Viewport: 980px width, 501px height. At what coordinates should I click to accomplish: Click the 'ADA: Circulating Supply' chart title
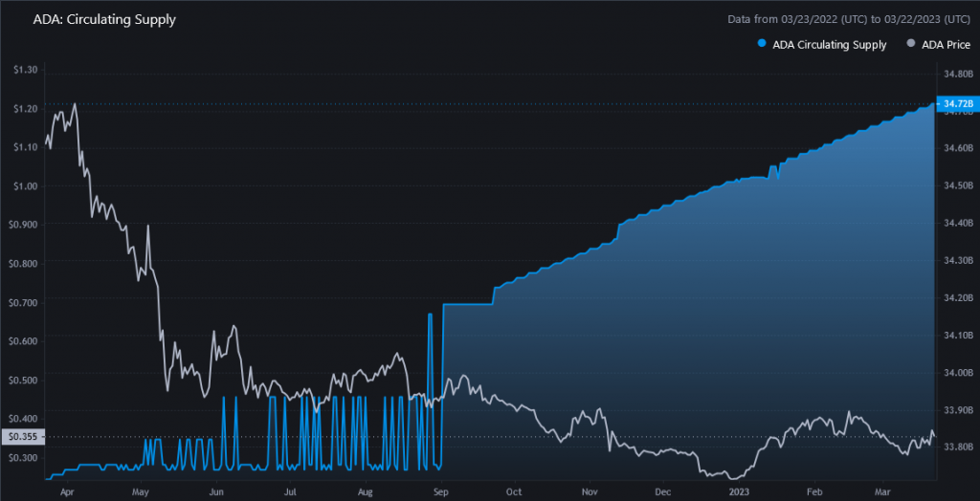pyautogui.click(x=104, y=19)
